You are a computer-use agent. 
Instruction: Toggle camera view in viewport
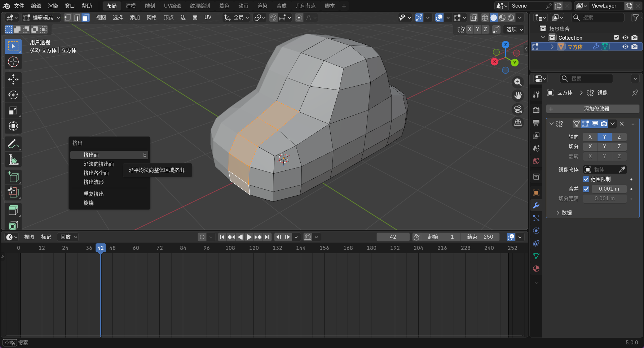518,109
